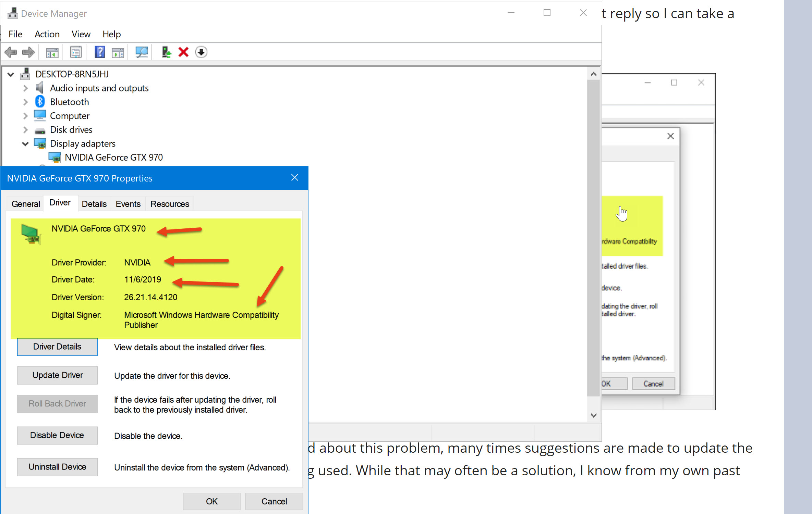The image size is (812, 514).
Task: Minimize the Device Manager window
Action: [511, 13]
